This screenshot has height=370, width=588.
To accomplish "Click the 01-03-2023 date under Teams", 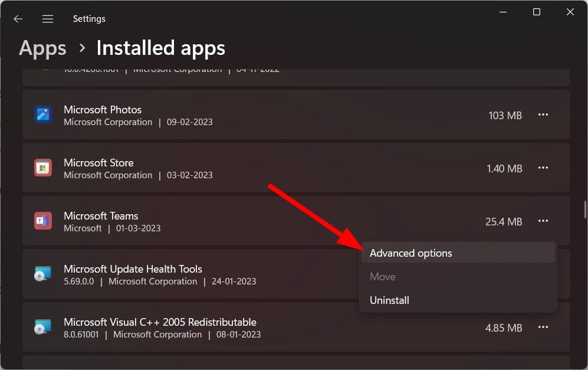I will [x=138, y=228].
